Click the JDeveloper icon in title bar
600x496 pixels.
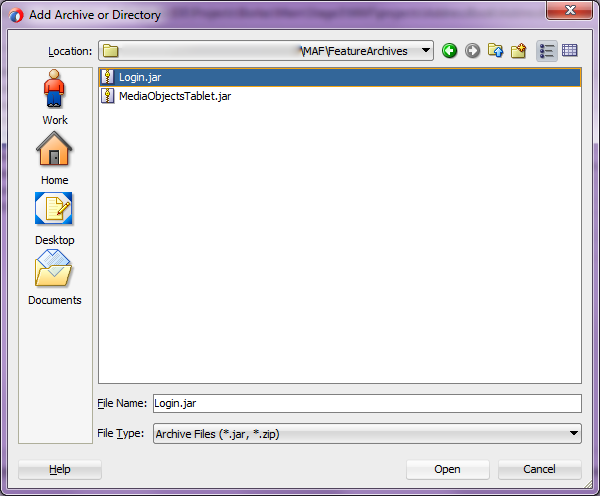pyautogui.click(x=16, y=15)
